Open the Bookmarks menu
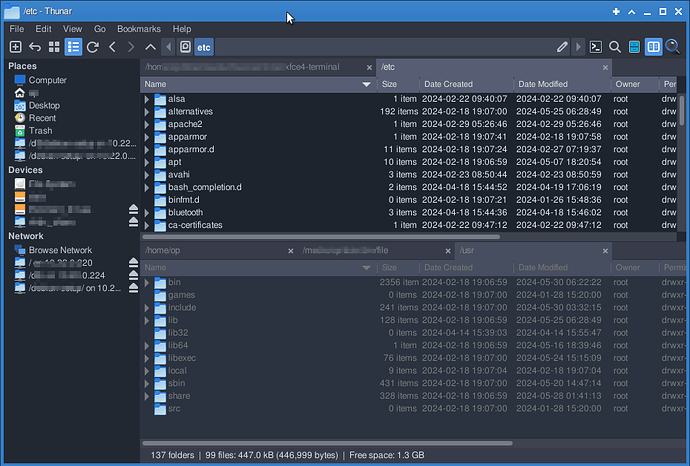 (138, 29)
